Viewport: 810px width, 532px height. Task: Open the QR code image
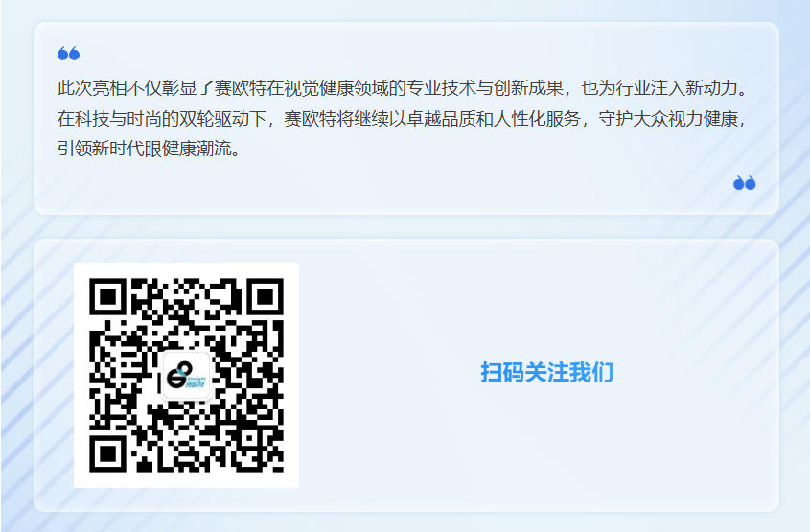point(187,375)
